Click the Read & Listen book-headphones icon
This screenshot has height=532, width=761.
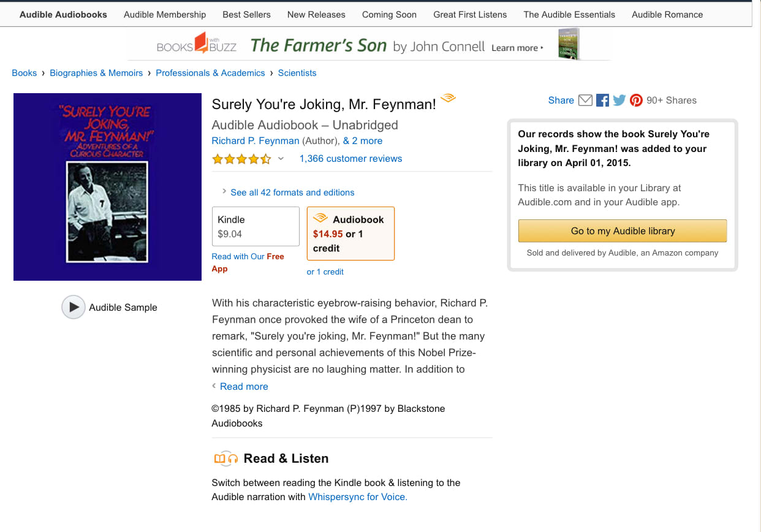click(x=225, y=458)
